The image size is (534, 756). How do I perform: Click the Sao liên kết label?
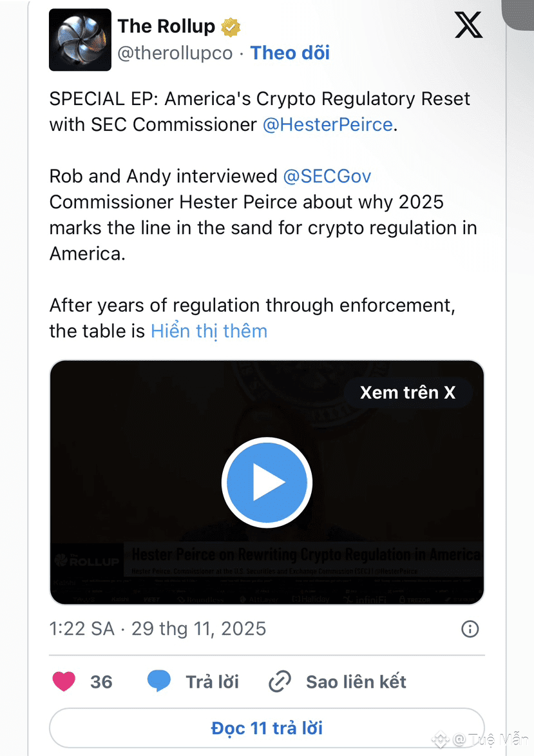[356, 682]
